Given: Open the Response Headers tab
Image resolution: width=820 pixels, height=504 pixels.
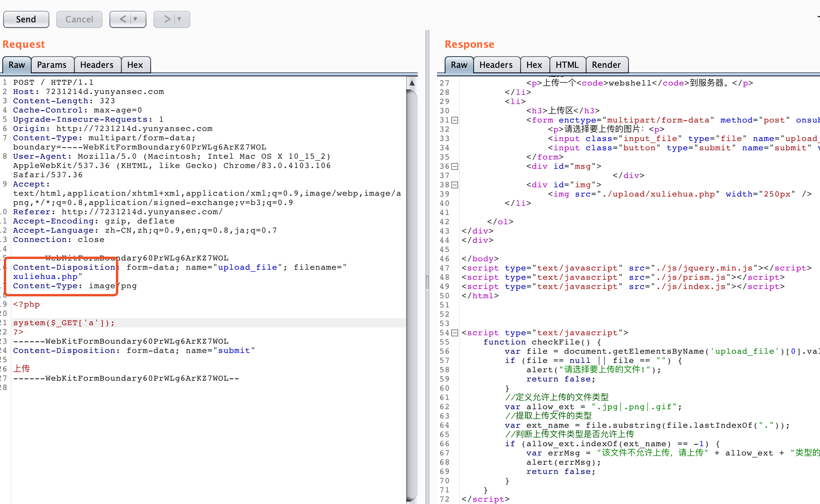Looking at the screenshot, I should point(496,65).
